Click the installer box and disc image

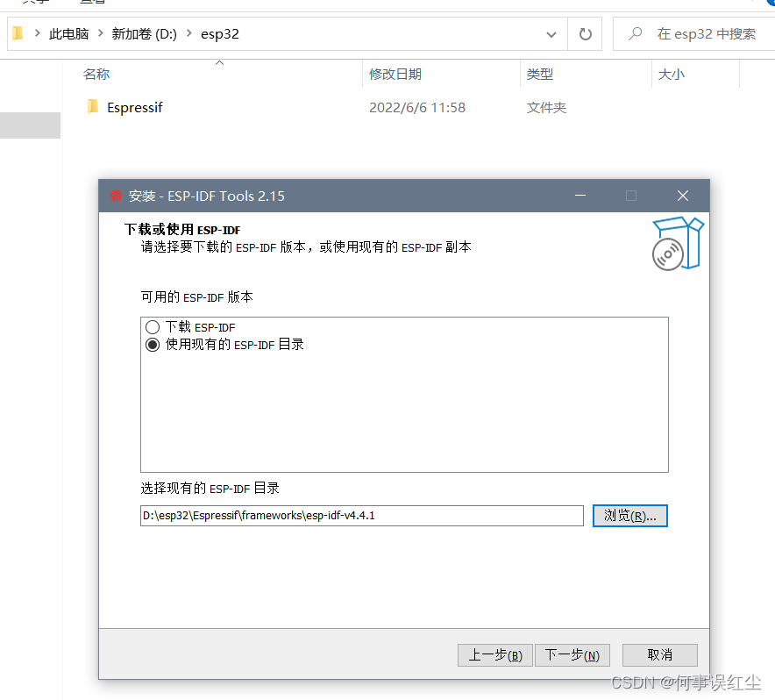[678, 243]
